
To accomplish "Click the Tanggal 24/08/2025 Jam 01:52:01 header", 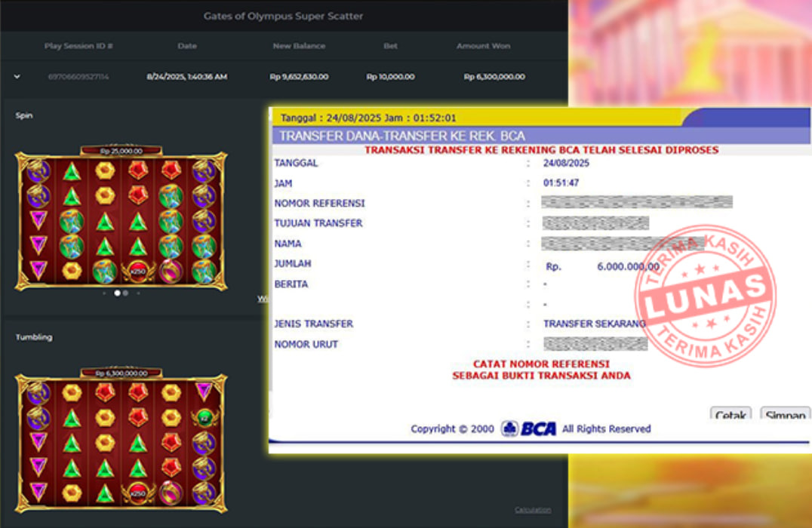I will click(368, 118).
